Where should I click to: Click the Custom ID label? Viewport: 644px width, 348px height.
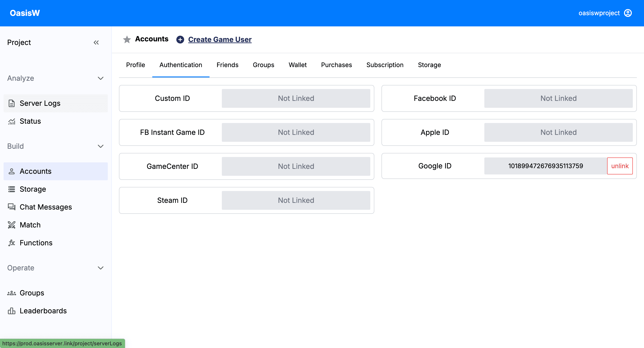tap(172, 98)
